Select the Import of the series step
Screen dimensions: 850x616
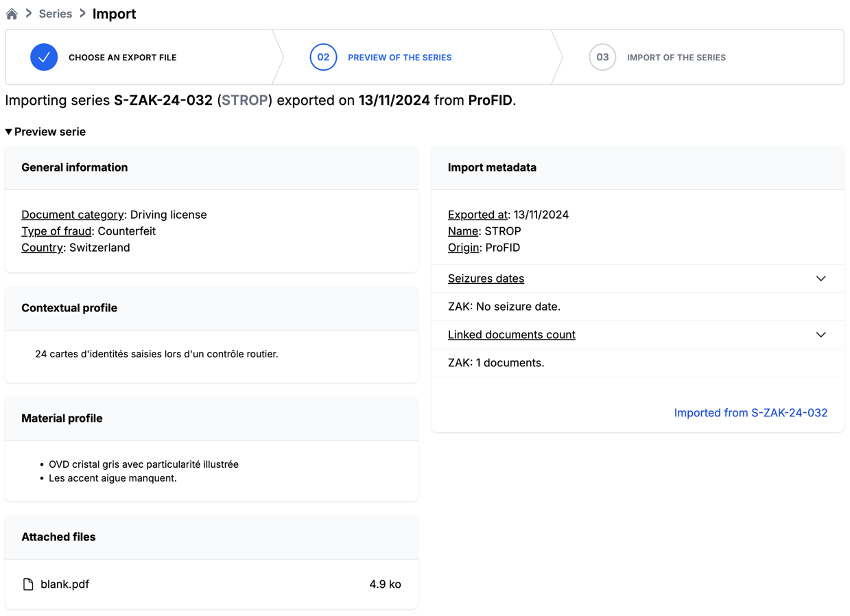coord(676,58)
